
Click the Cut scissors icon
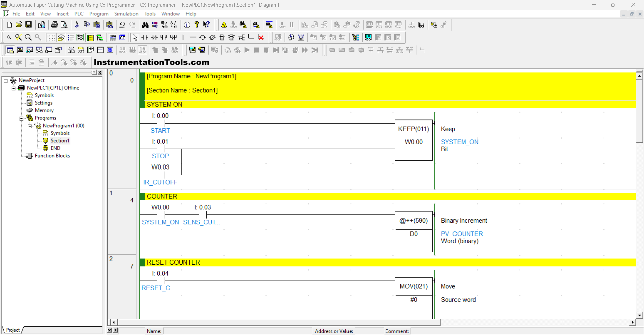(77, 25)
